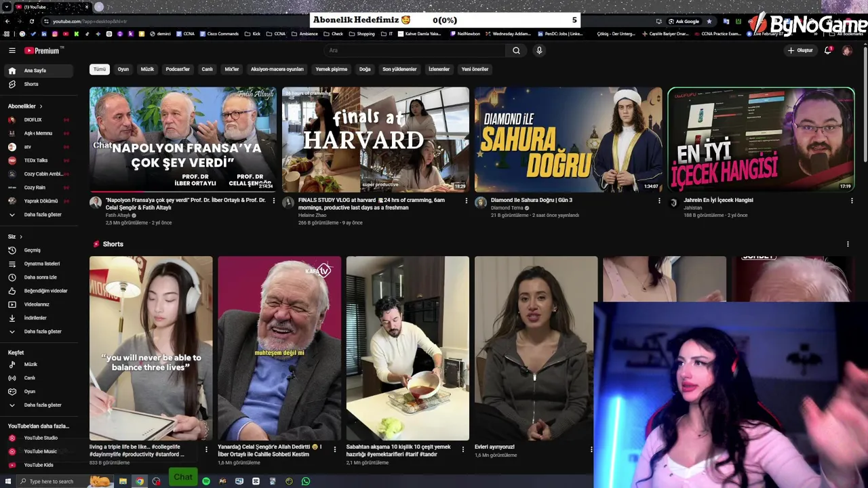Open the Napolyon Fransa'ya video thumbnail

click(x=183, y=140)
